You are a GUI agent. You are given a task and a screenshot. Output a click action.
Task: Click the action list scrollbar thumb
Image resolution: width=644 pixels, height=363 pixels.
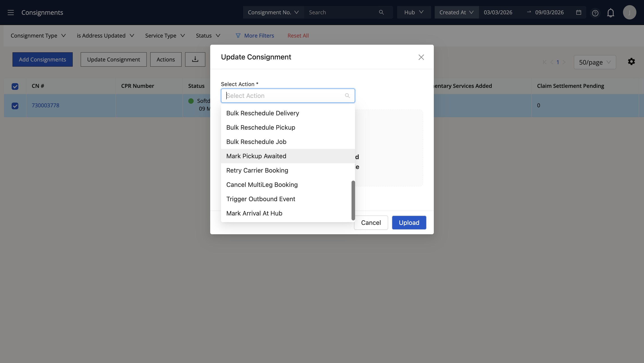[353, 200]
